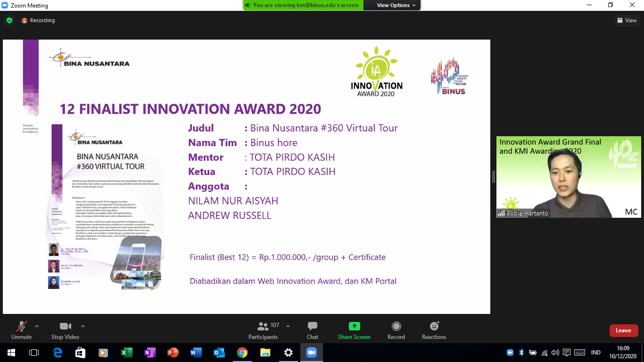The height and width of the screenshot is (362, 644).
Task: Click the Mentor name "TOTA PIRDO KASIH"
Action: pos(292,157)
